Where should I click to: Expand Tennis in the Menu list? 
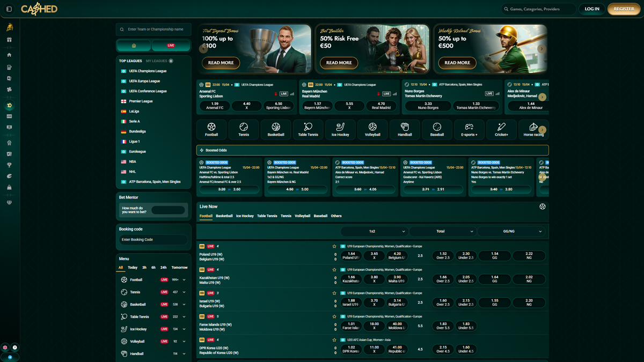pyautogui.click(x=184, y=292)
